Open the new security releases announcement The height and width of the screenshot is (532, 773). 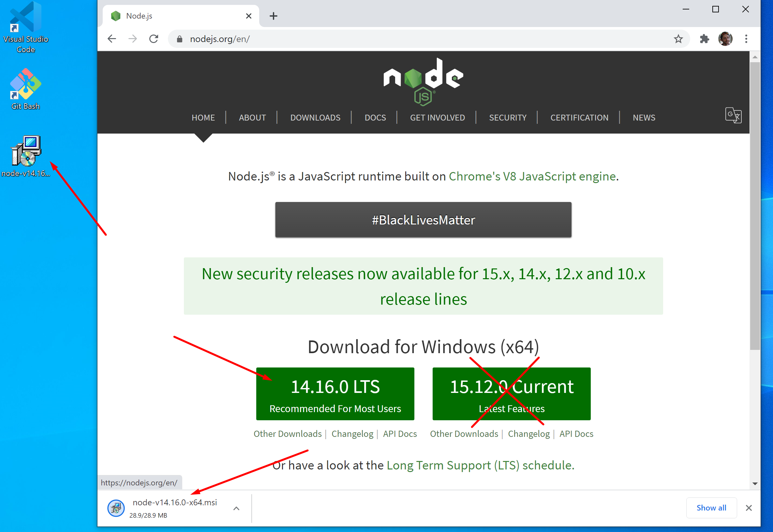point(423,286)
